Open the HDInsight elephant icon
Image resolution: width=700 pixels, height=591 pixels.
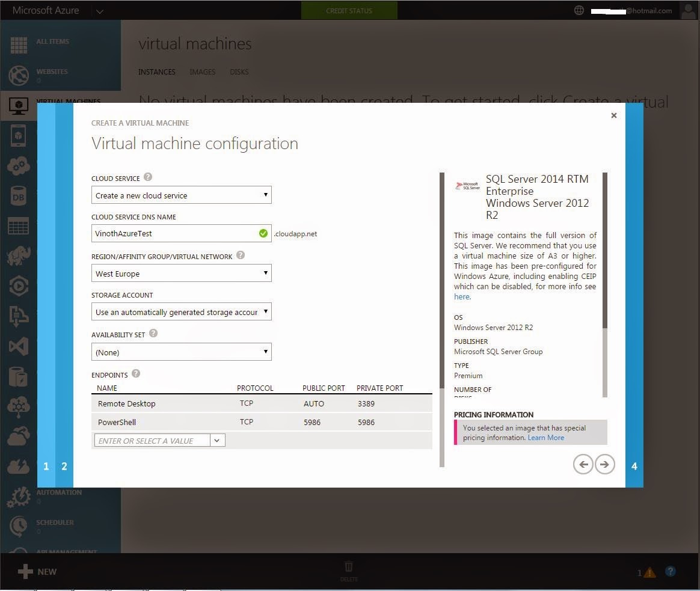[18, 256]
